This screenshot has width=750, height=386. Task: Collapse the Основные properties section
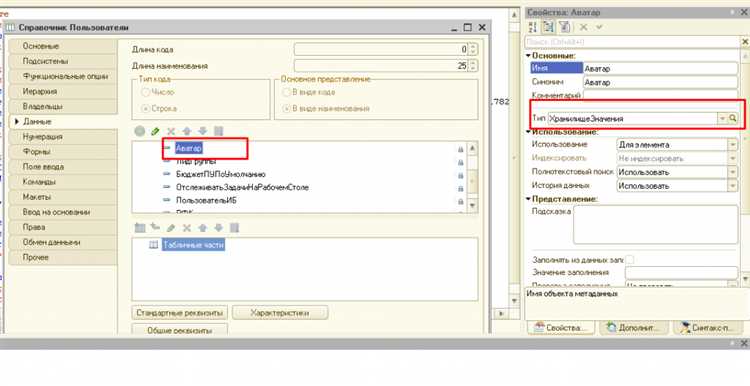(529, 55)
